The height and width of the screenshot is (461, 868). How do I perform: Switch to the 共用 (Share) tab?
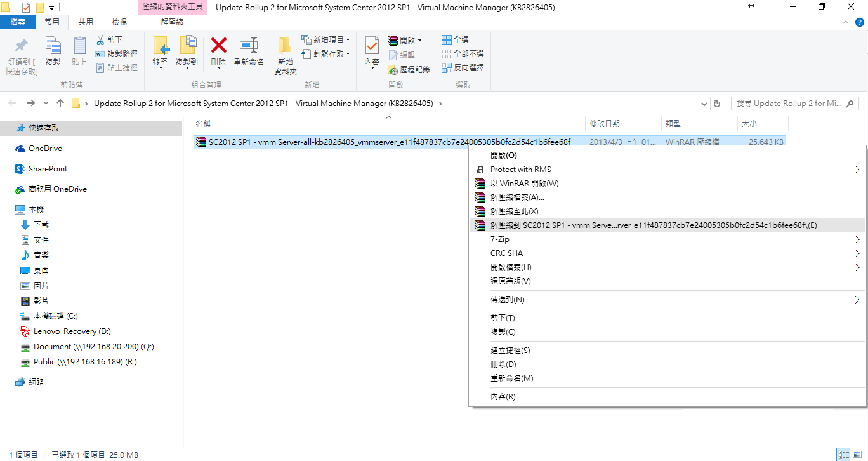tap(85, 22)
